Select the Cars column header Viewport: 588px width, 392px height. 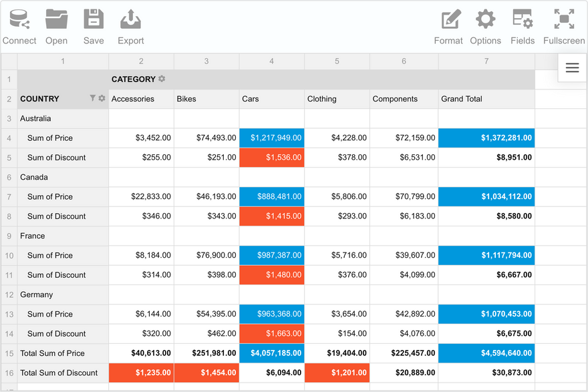[271, 99]
